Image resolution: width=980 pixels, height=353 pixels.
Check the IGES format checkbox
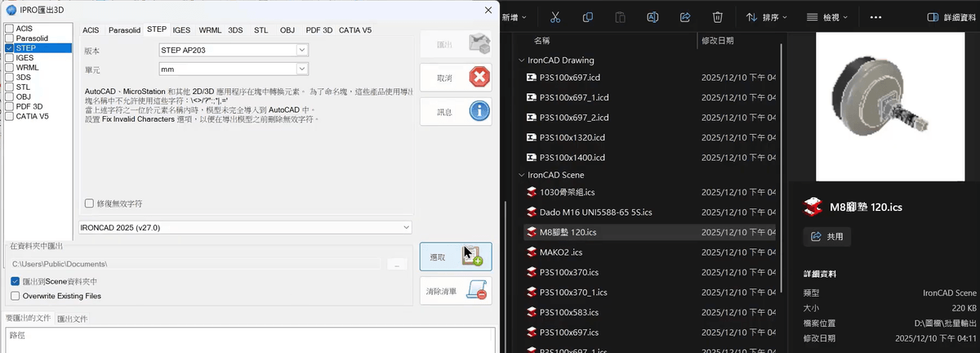(9, 58)
